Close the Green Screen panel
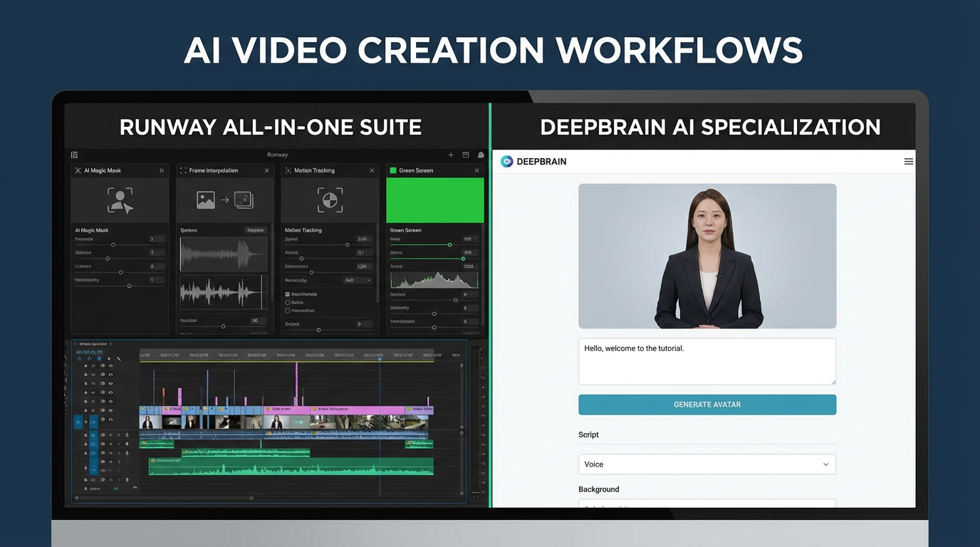The image size is (980, 547). pos(476,170)
